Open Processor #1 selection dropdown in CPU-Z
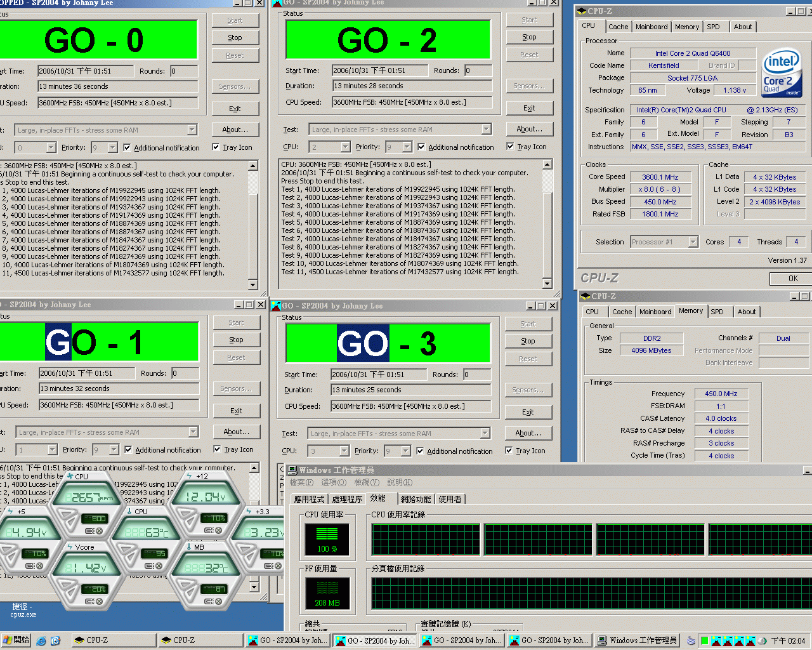This screenshot has height=650, width=812. point(693,242)
